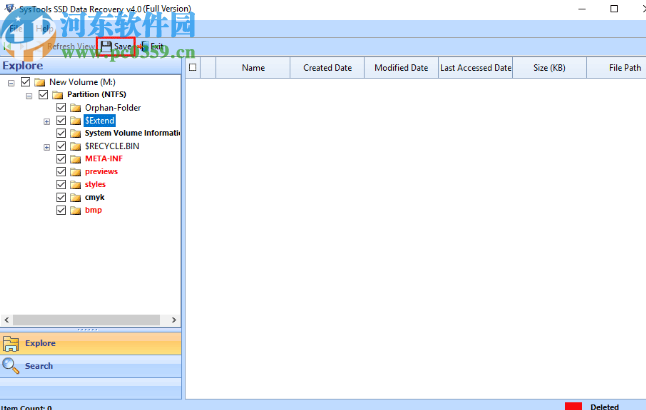646x410 pixels.
Task: Select the deleted styles folder
Action: (x=95, y=184)
